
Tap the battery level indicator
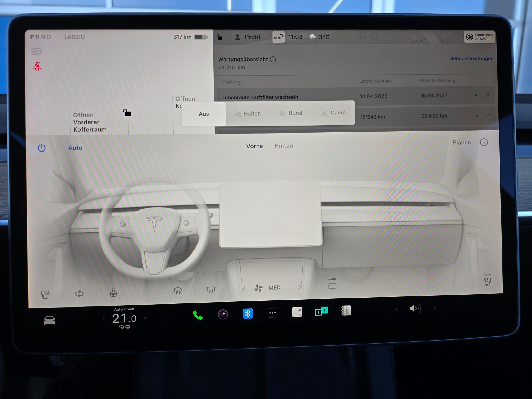pyautogui.click(x=201, y=37)
